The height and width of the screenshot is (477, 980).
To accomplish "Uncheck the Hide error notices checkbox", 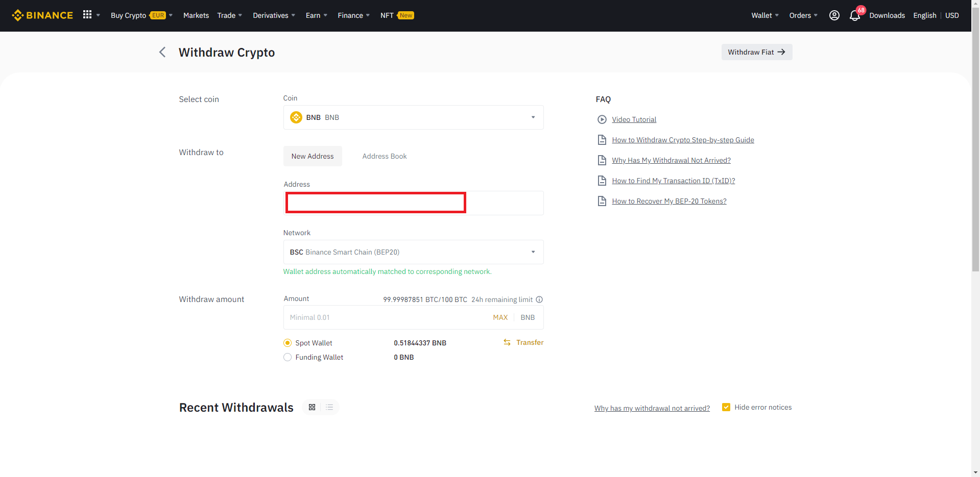I will 726,407.
